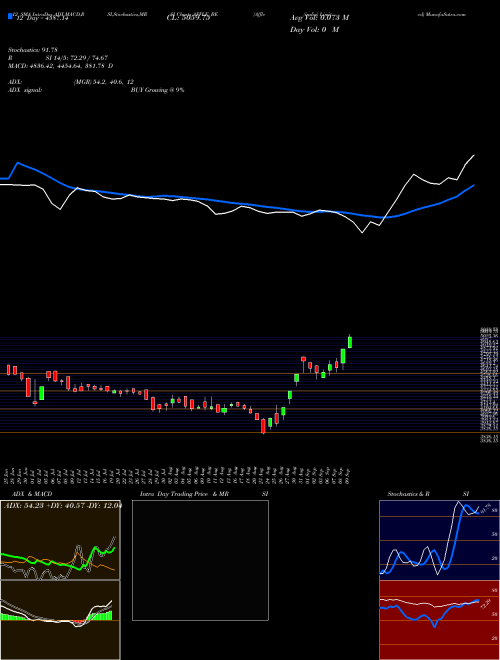This screenshot has width=500, height=660.
Task: Click the red-background RSI chart
Action: click(439, 620)
